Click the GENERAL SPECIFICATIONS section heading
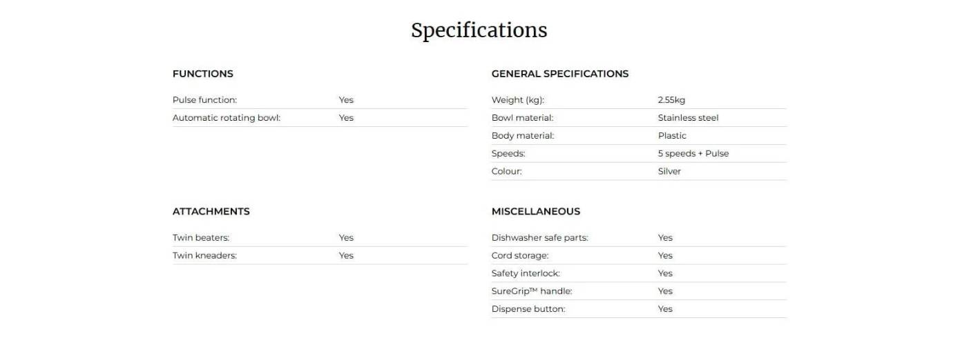The width and height of the screenshot is (980, 347). [559, 74]
